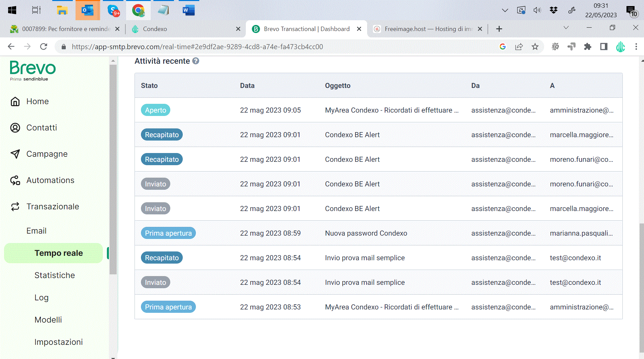Close the Condexo tab
Image resolution: width=644 pixels, height=359 pixels.
tap(238, 29)
